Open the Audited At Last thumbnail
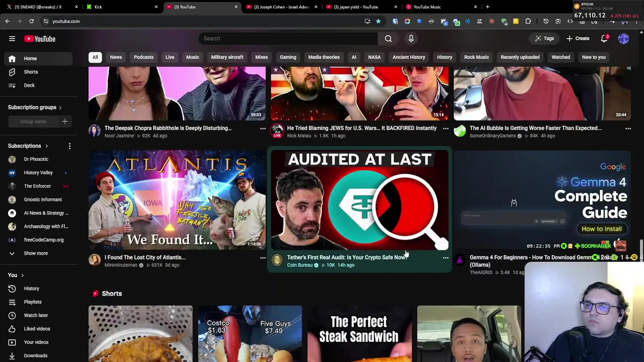Screen dimensions: 644x362 [x=360, y=200]
